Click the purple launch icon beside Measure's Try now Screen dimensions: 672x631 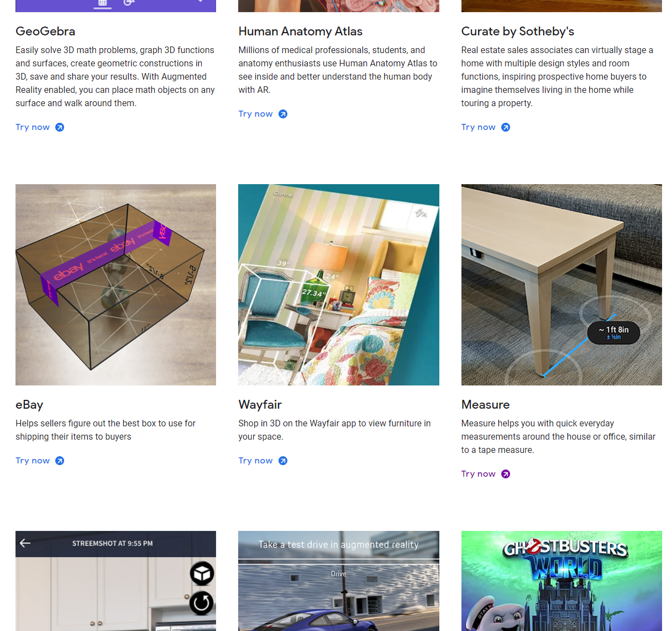[505, 473]
